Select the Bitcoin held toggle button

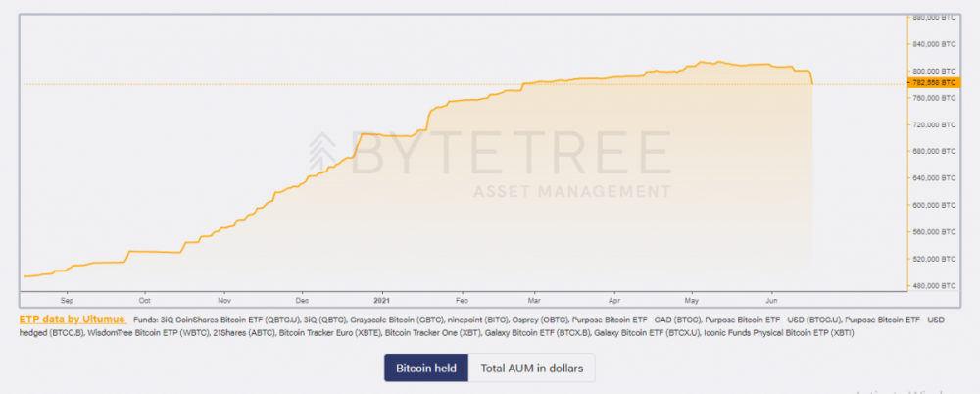(x=425, y=369)
